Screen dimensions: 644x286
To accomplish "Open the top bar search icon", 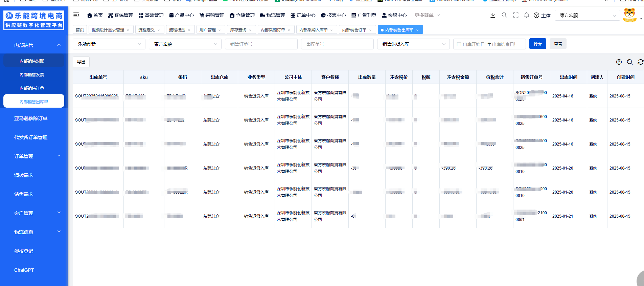I will click(504, 15).
